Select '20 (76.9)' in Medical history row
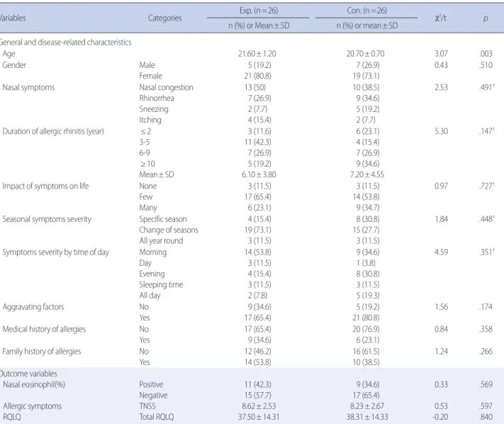 click(366, 329)
